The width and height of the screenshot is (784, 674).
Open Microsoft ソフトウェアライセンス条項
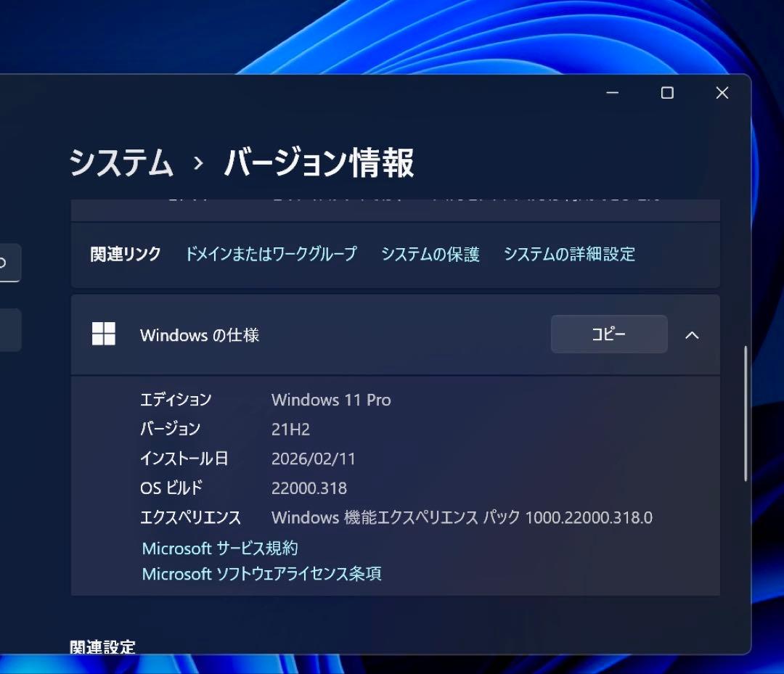coord(262,573)
